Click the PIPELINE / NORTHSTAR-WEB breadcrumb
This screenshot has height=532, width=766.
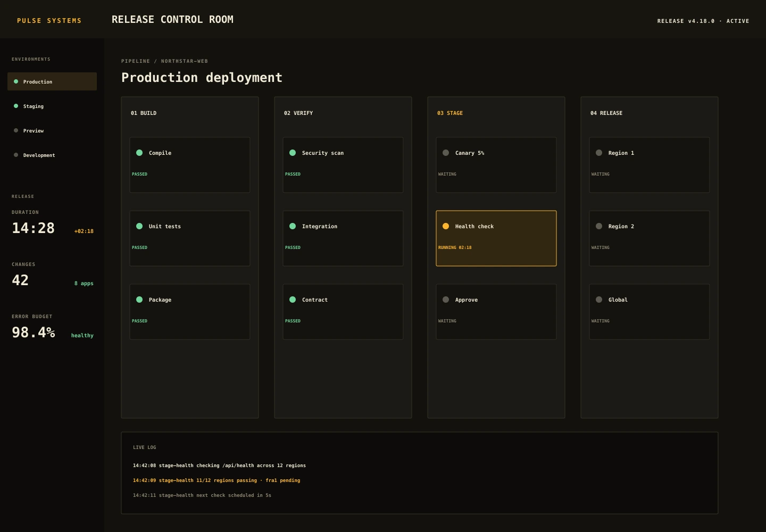(164, 61)
